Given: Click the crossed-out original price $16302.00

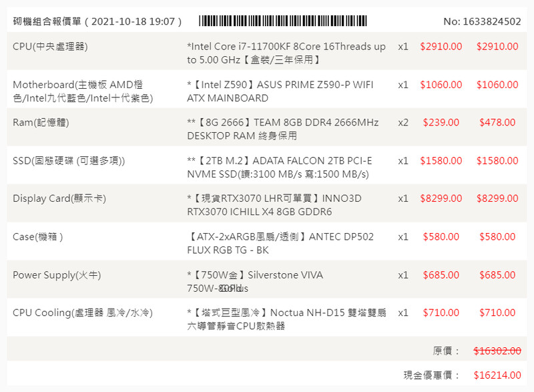Looking at the screenshot, I should pyautogui.click(x=497, y=351).
